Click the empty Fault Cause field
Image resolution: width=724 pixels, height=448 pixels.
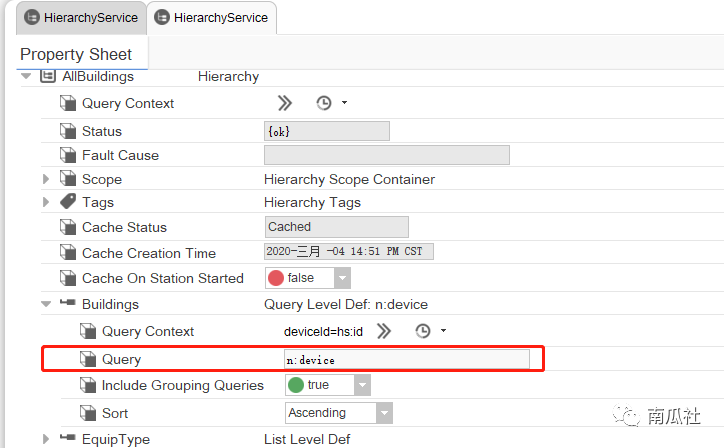tap(387, 155)
